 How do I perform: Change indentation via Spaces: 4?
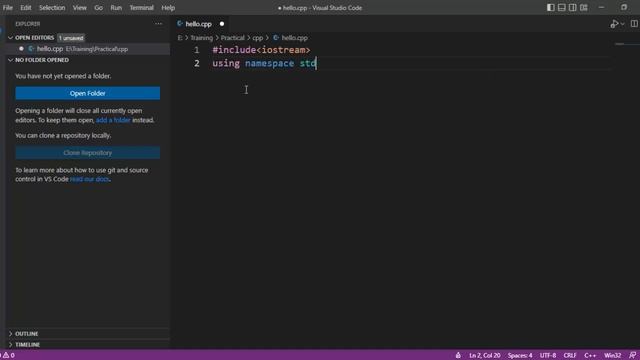pos(520,356)
